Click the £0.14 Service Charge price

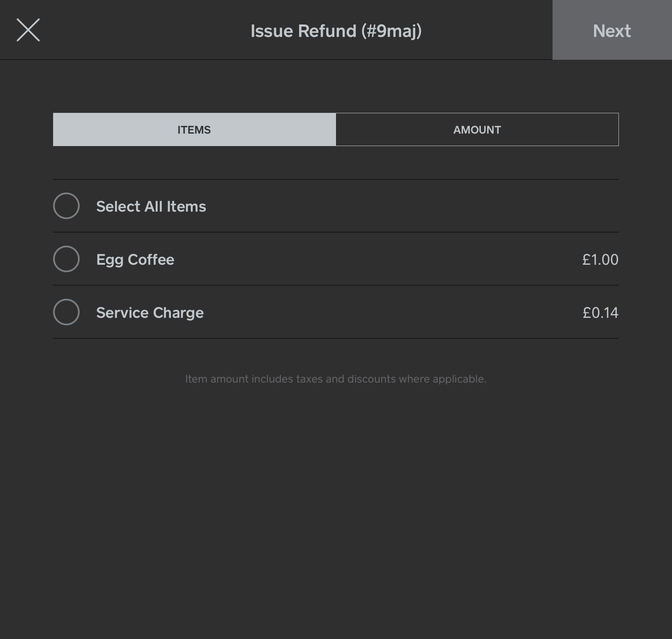pos(600,313)
